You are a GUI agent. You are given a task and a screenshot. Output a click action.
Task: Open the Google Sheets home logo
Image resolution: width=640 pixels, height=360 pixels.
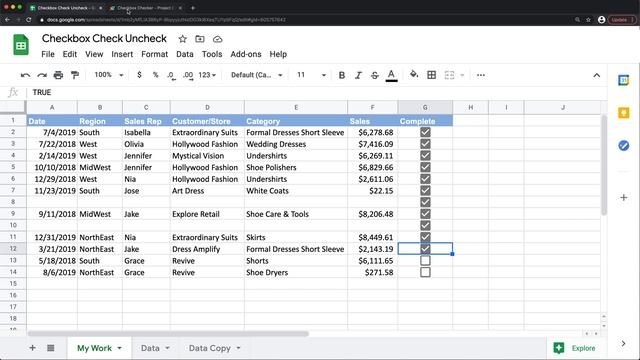[21, 45]
